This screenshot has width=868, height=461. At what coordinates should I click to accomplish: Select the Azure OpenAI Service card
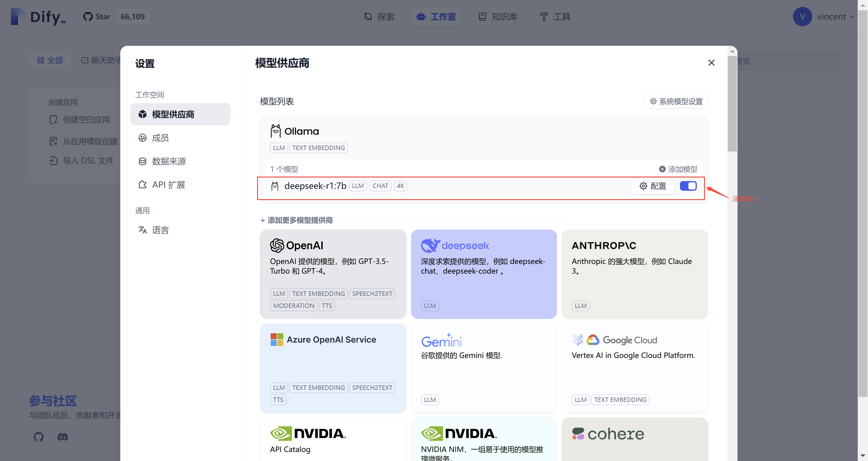click(x=333, y=368)
